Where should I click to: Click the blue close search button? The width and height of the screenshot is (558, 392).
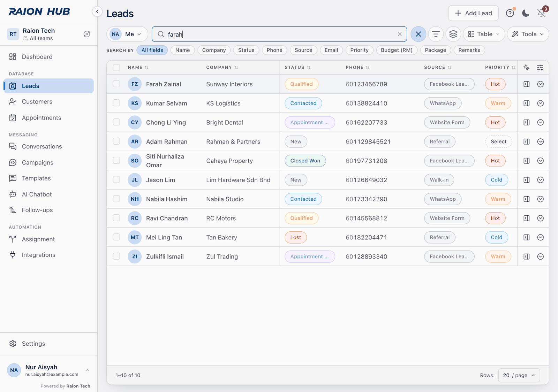pos(418,34)
